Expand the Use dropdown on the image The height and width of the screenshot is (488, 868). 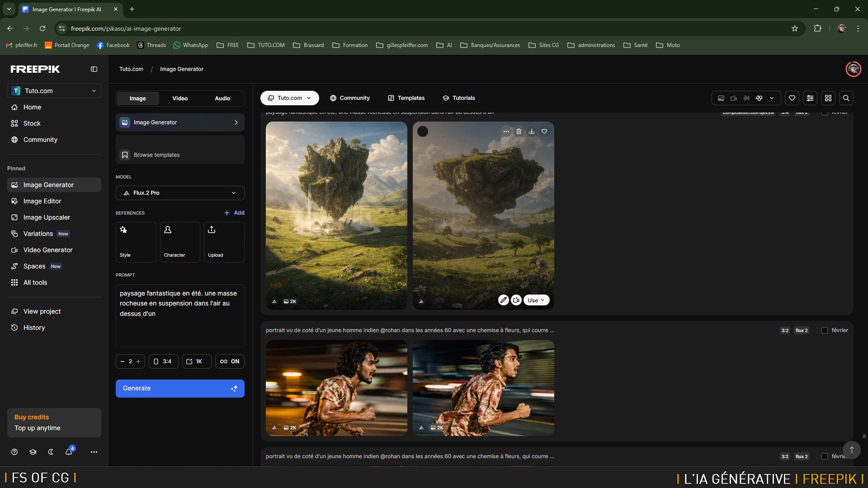(536, 300)
